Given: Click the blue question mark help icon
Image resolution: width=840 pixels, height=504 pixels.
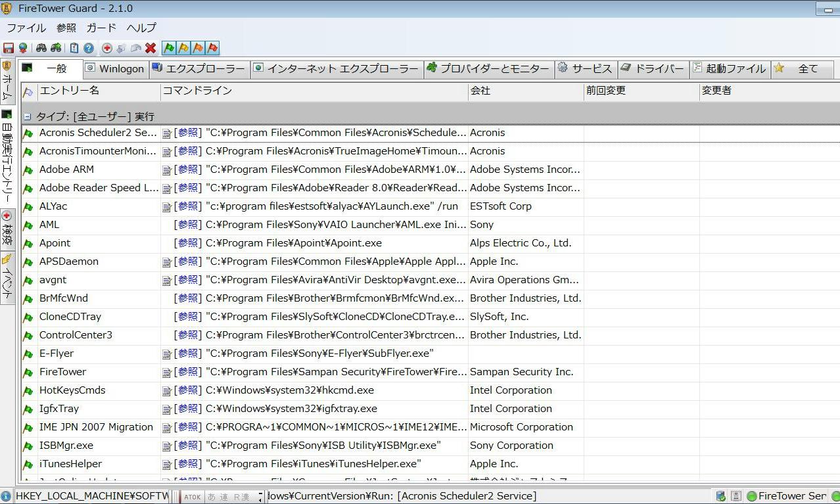Looking at the screenshot, I should click(88, 48).
